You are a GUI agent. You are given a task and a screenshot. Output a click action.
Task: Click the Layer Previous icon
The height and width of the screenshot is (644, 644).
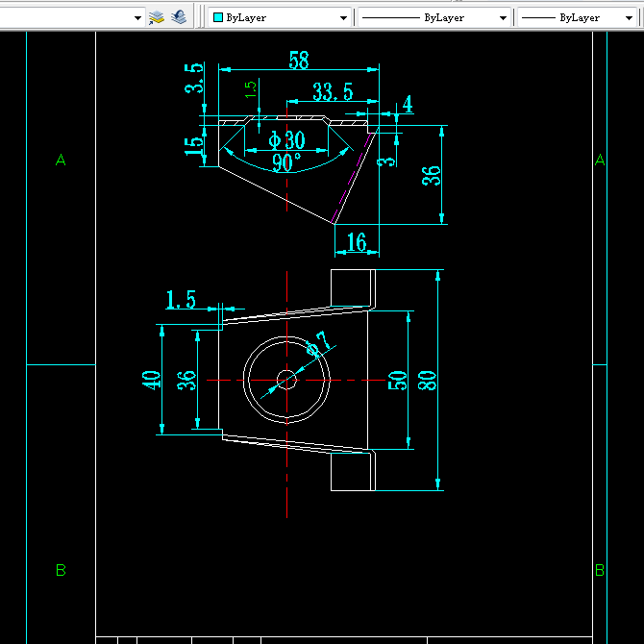[x=179, y=17]
